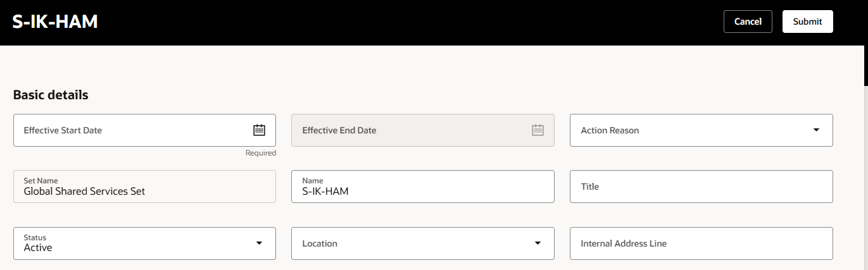The width and height of the screenshot is (868, 270).
Task: Click into the Title input field
Action: click(701, 187)
